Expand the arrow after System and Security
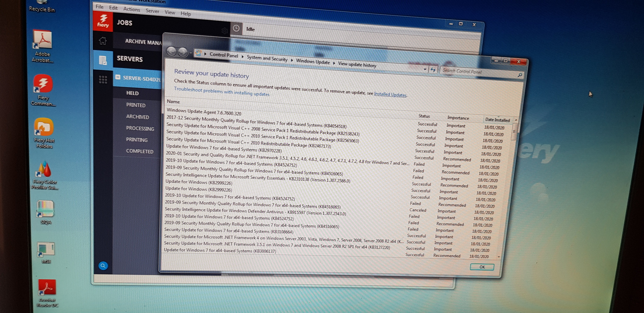 [292, 60]
